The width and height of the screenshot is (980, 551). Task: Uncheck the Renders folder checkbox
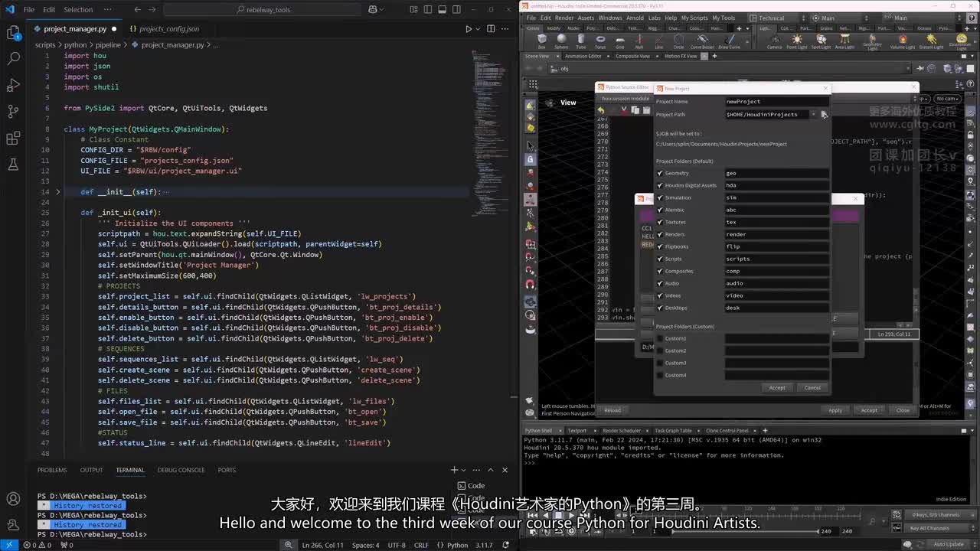pos(660,234)
